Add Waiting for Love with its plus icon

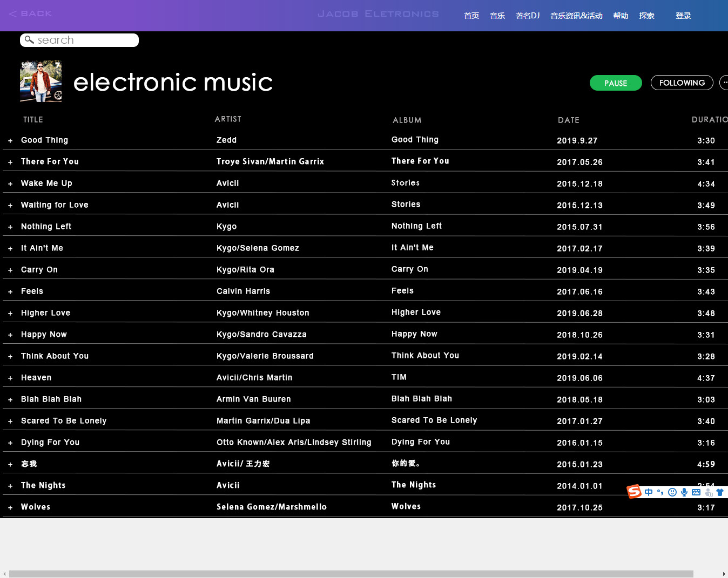(x=10, y=206)
